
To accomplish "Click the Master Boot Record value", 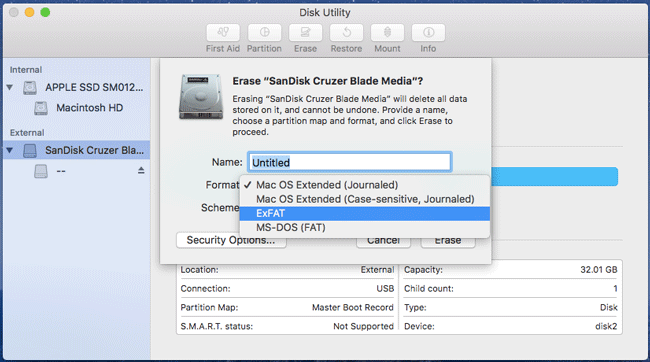I will click(352, 307).
